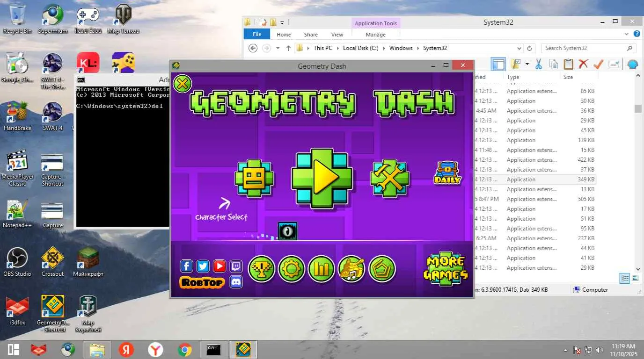
Task: Click the orange checkmark icon in Explorer toolbar
Action: 598,64
